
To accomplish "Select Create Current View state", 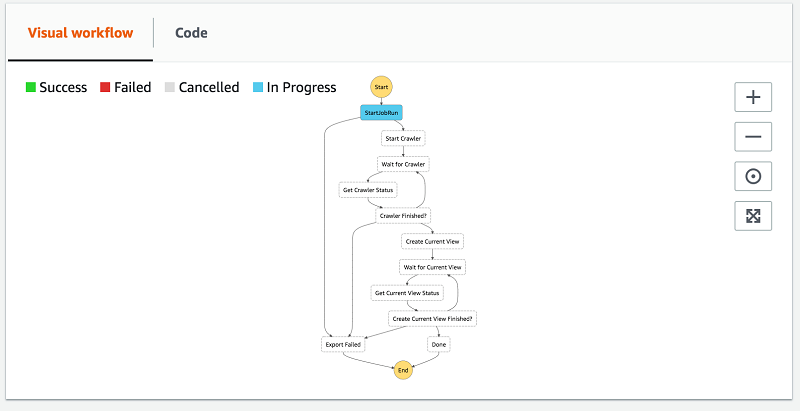I will pos(433,241).
